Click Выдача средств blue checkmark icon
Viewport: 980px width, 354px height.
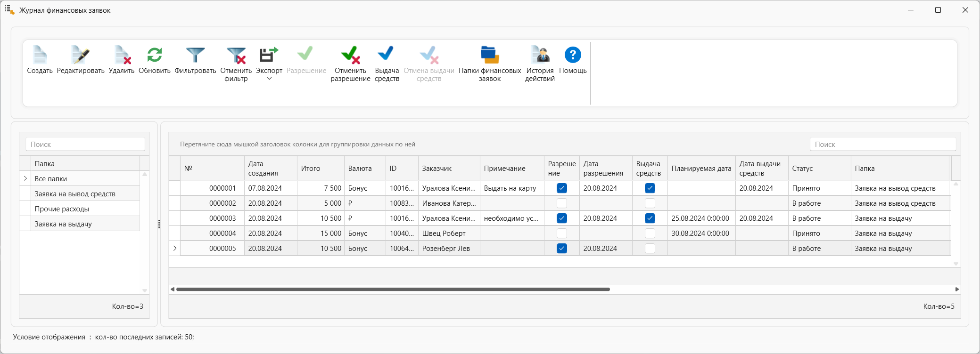click(x=387, y=54)
